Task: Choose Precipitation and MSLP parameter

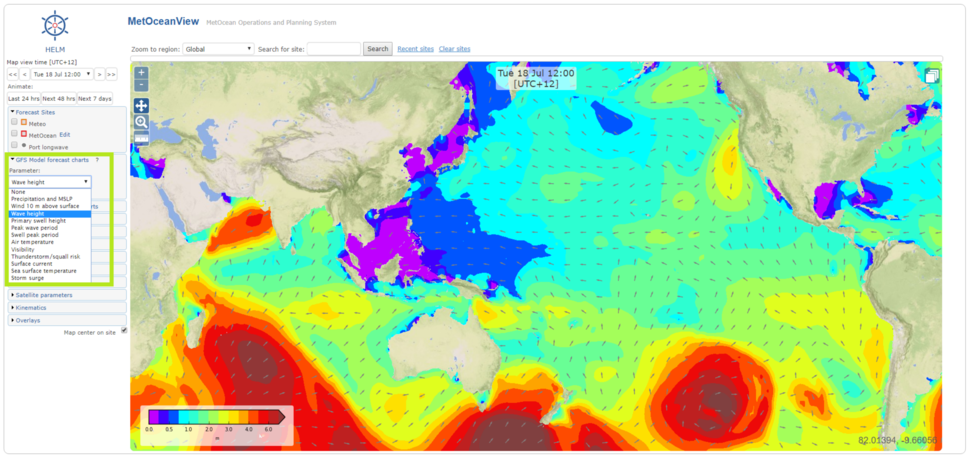Action: tap(50, 199)
